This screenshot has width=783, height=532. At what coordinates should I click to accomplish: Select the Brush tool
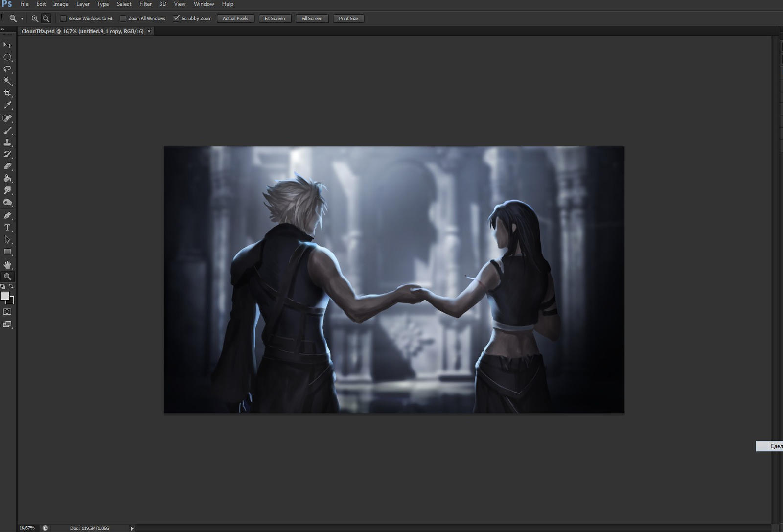[7, 131]
